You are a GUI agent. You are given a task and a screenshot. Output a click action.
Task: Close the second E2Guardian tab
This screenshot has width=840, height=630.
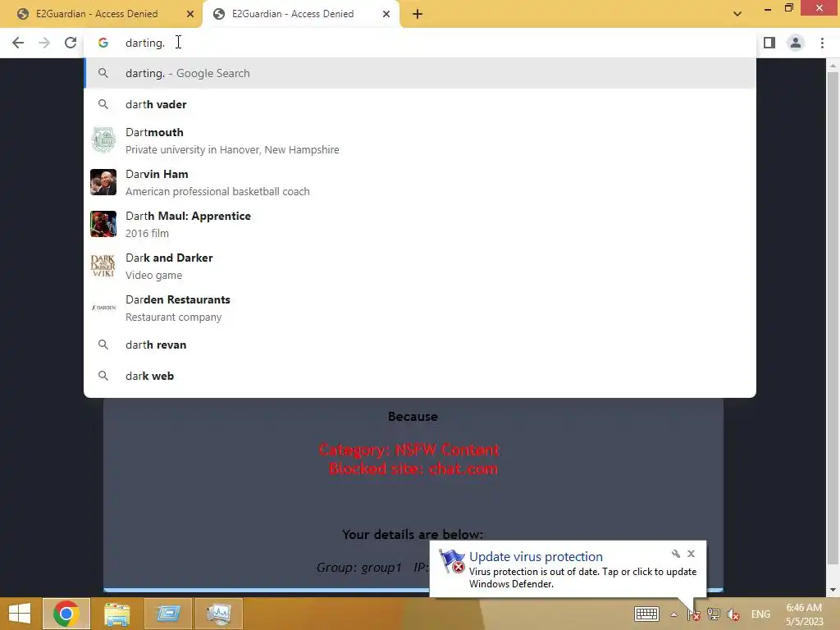point(386,14)
